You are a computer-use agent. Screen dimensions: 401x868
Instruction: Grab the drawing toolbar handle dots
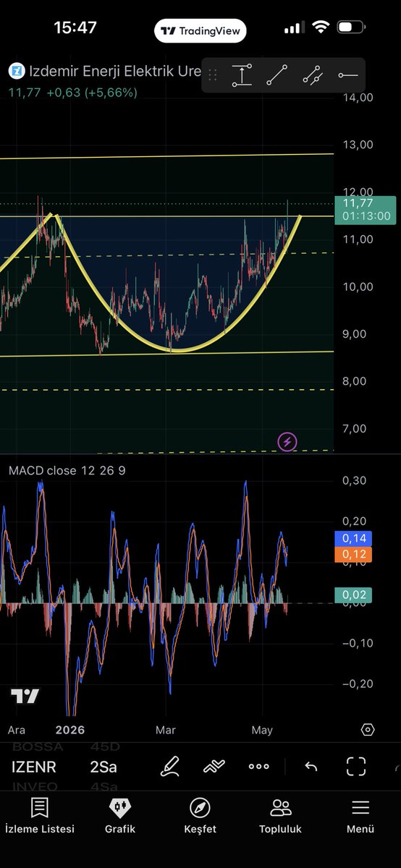click(213, 75)
